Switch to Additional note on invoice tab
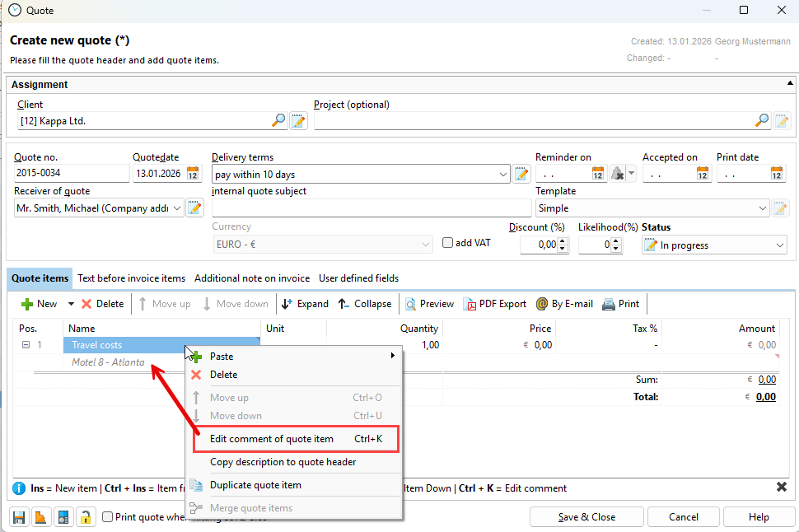The image size is (799, 532). click(252, 278)
